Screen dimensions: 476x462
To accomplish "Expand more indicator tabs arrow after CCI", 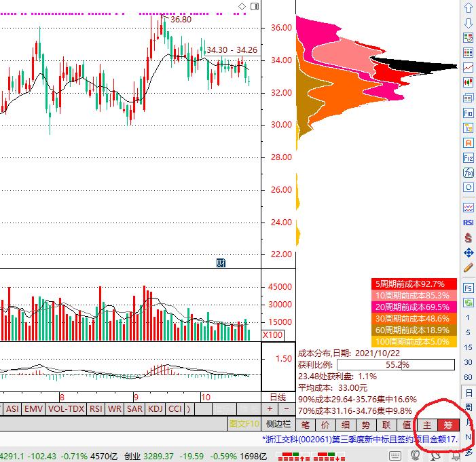I will click(189, 409).
